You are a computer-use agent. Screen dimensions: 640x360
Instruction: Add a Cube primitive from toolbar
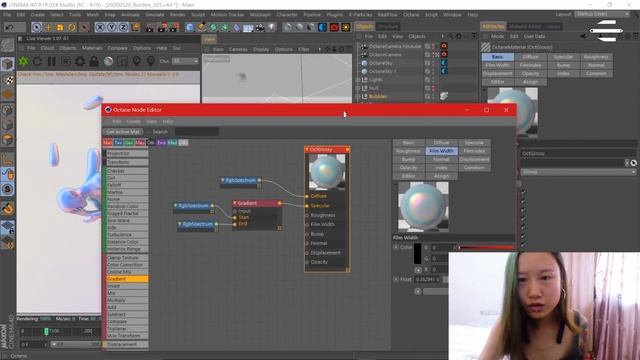(189, 27)
